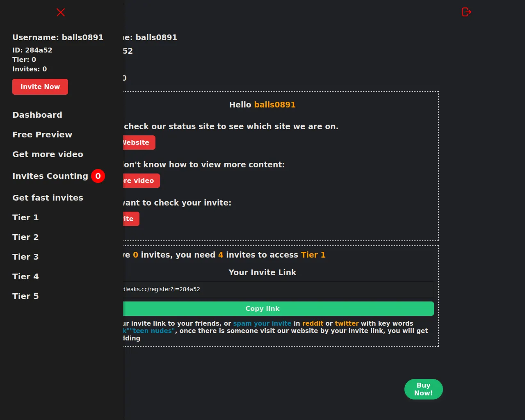Image resolution: width=525 pixels, height=420 pixels.
Task: Open Tier 2 from the sidebar
Action: pos(25,237)
